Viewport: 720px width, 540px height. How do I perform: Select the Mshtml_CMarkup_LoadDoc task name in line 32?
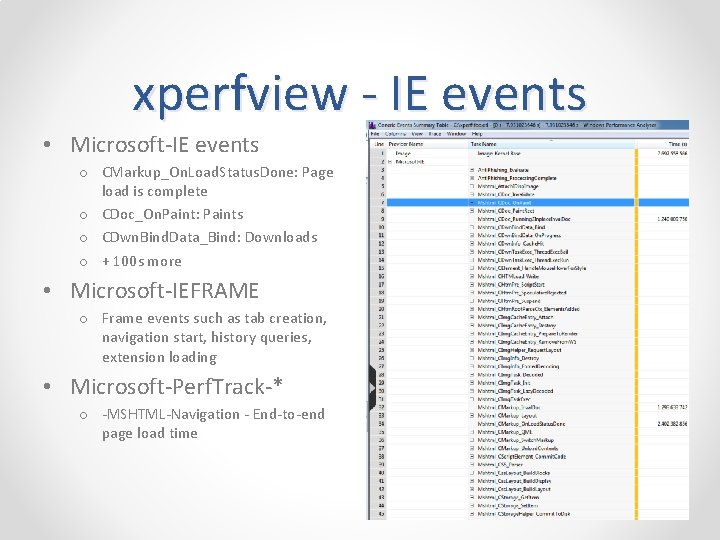[x=509, y=407]
